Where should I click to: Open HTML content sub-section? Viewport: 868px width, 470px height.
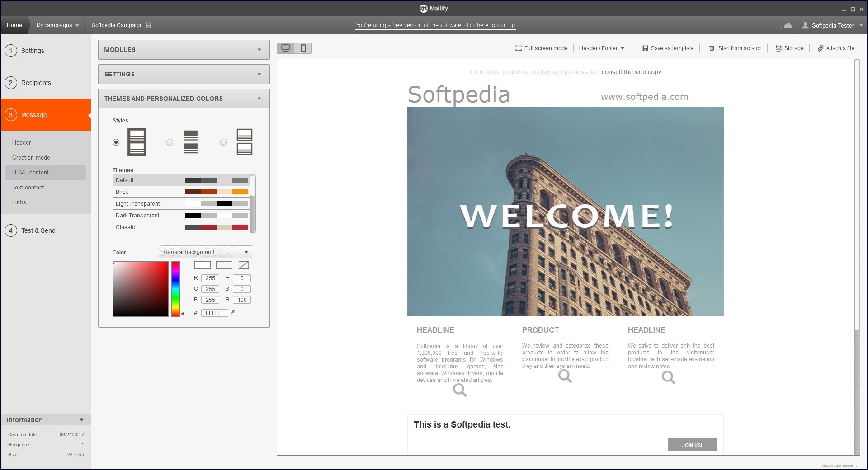point(46,172)
